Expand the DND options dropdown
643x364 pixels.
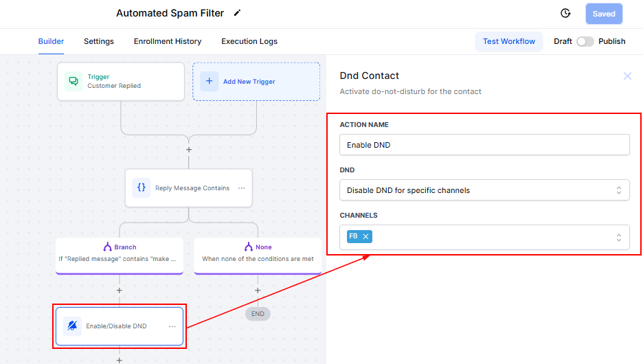[618, 190]
